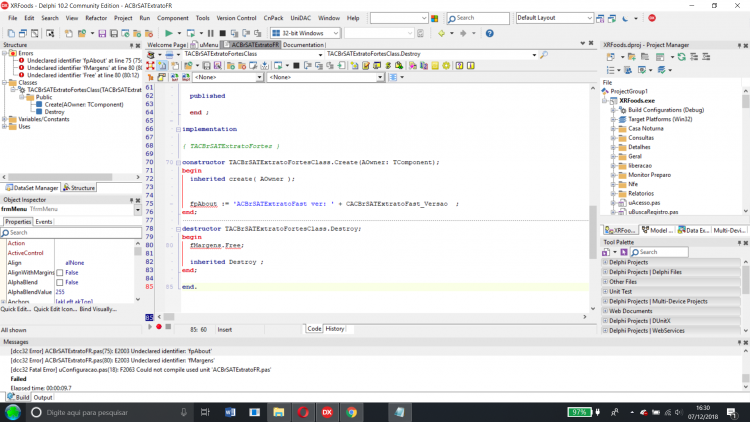750x422 pixels.
Task: Open Word from the Windows taskbar
Action: (230, 412)
